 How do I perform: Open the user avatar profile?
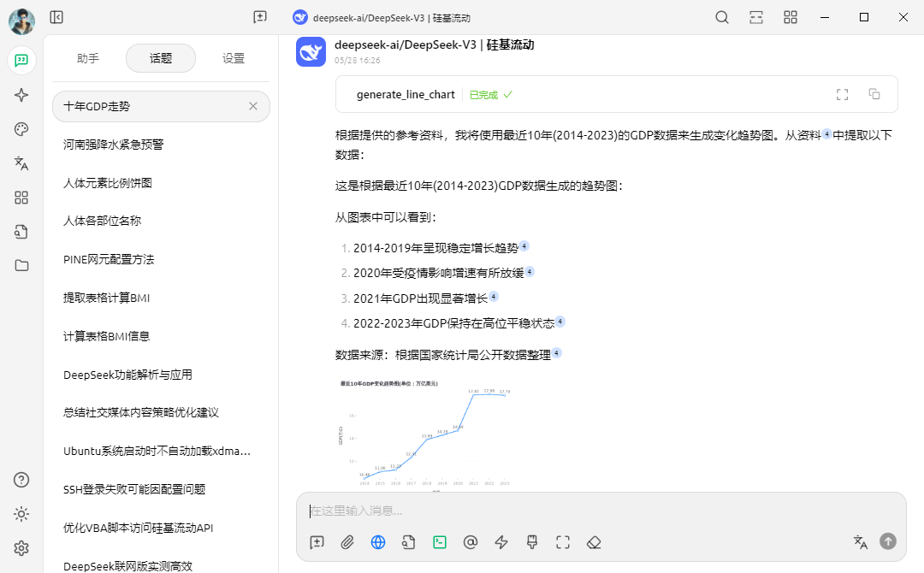(x=21, y=21)
